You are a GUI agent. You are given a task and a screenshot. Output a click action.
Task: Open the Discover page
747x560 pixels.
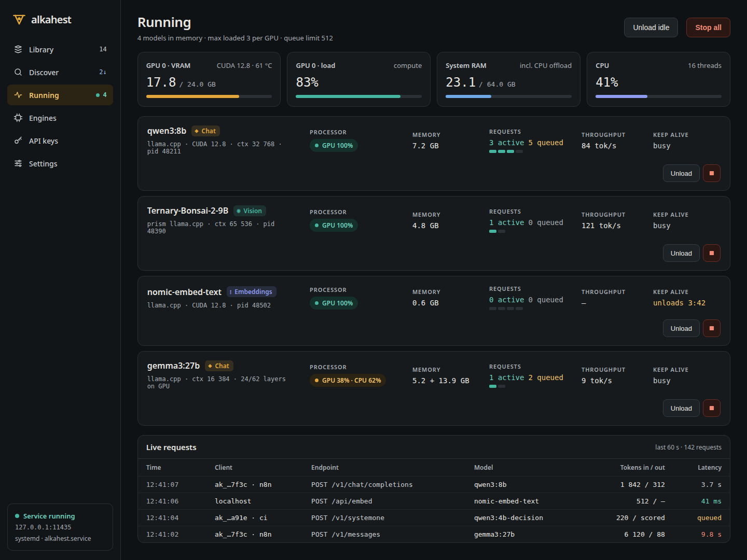tap(60, 72)
